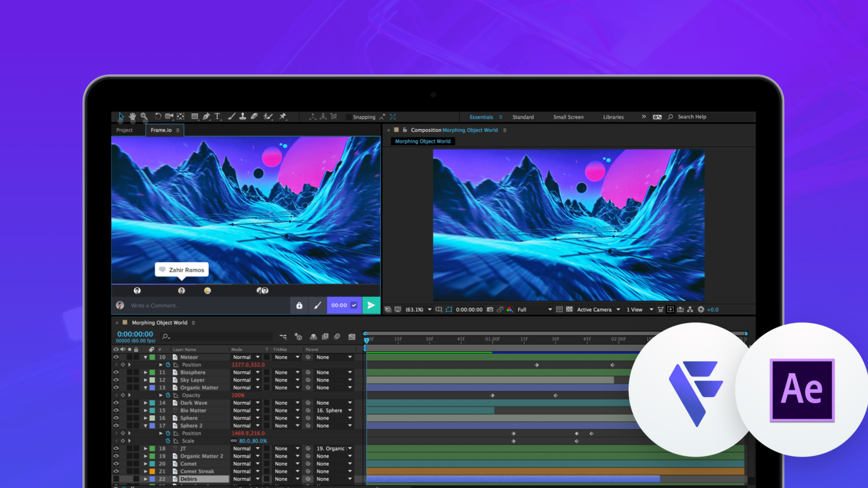Image resolution: width=868 pixels, height=488 pixels.
Task: Select the Brush tool in toolbar
Action: pyautogui.click(x=232, y=117)
